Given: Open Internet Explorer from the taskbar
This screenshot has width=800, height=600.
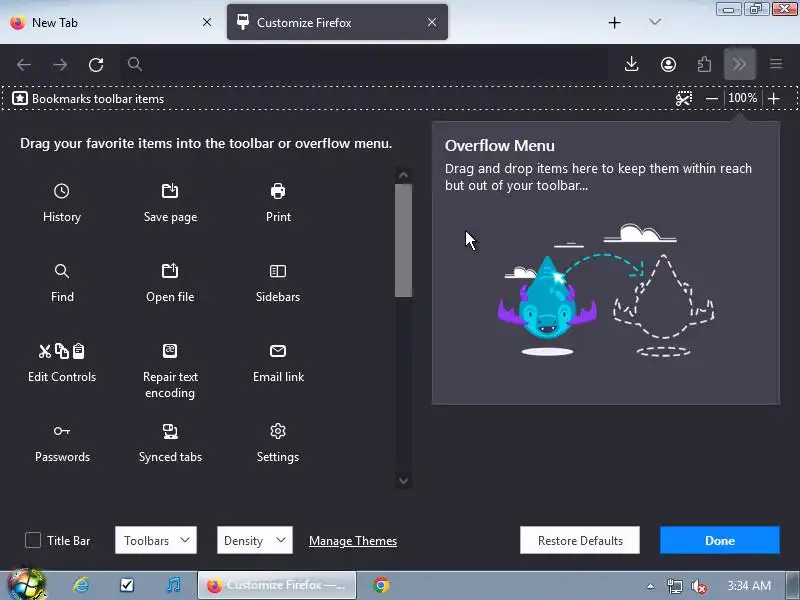Looking at the screenshot, I should (81, 585).
